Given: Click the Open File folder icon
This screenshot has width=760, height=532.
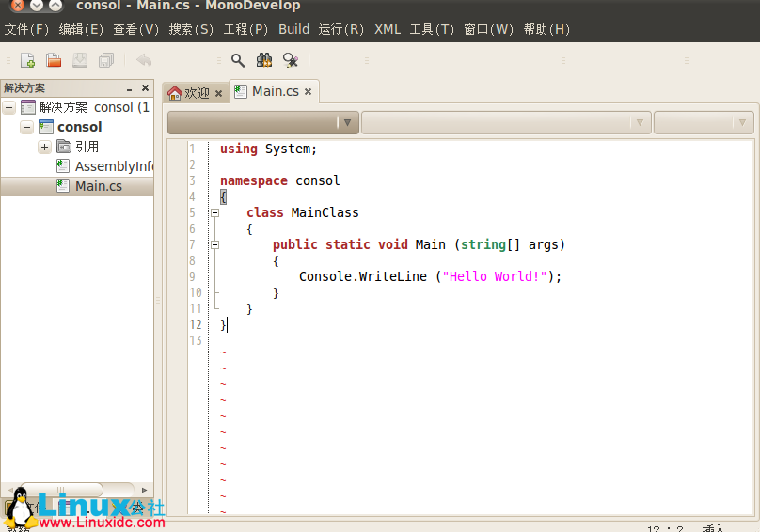Looking at the screenshot, I should click(54, 60).
